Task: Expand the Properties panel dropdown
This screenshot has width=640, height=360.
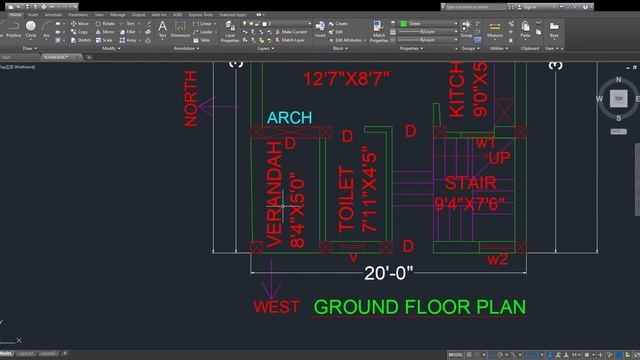Action: pos(411,49)
